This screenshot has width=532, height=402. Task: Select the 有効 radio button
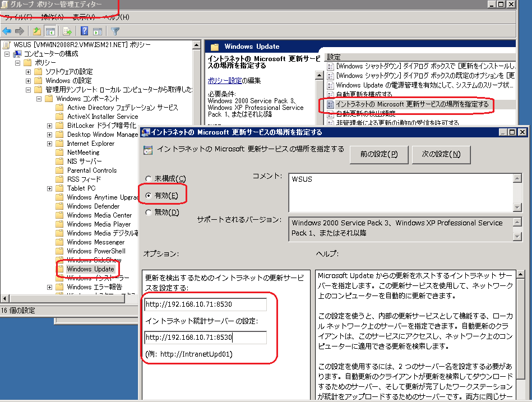pos(149,195)
